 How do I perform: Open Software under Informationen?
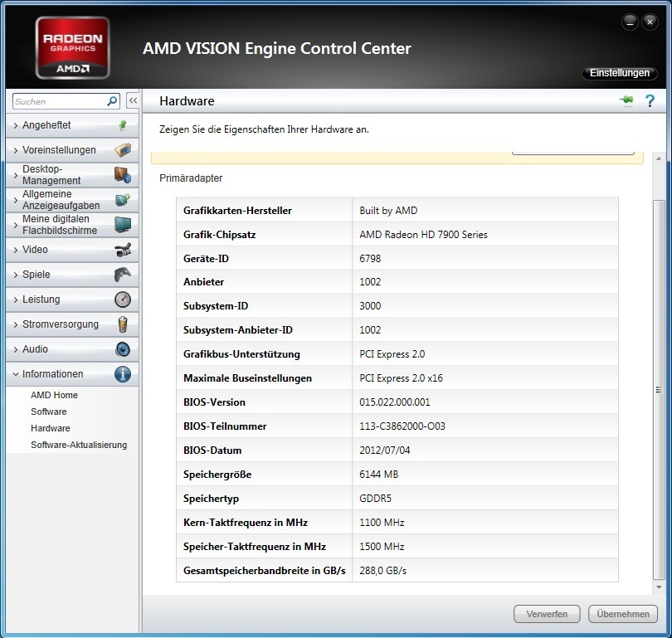[48, 412]
